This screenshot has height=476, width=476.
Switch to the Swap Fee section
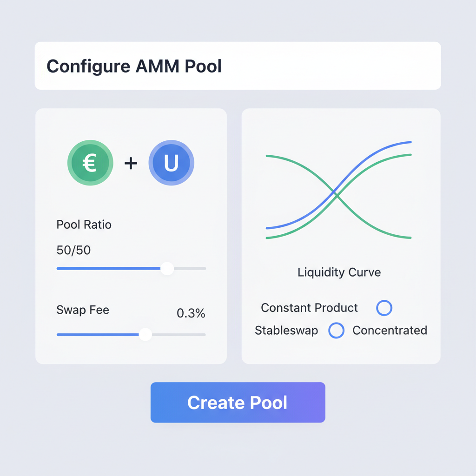point(82,310)
